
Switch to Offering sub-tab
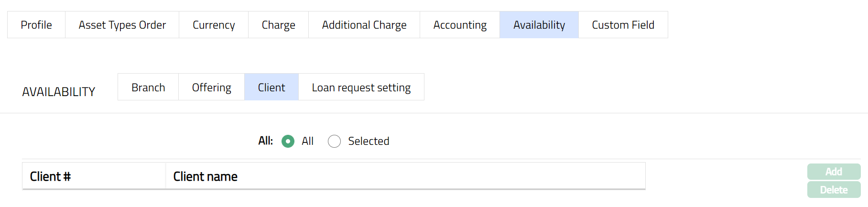pos(211,87)
